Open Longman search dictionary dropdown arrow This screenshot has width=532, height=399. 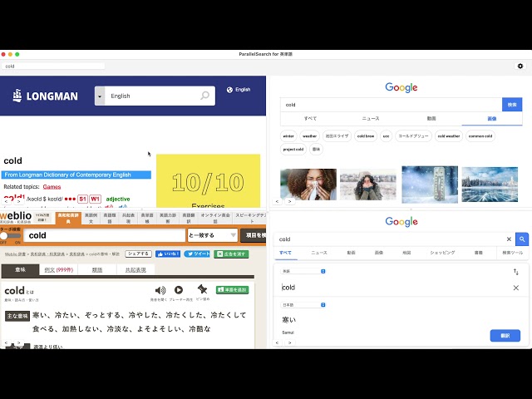point(100,96)
